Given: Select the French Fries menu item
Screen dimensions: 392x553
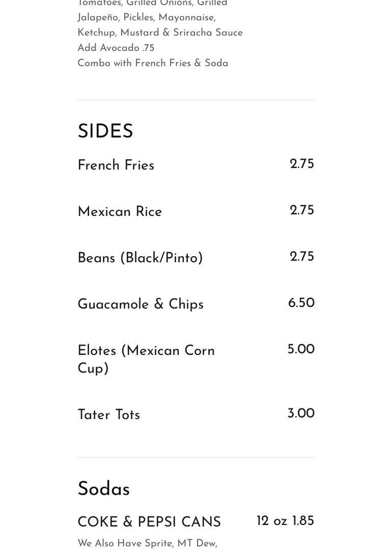Looking at the screenshot, I should 116,165.
